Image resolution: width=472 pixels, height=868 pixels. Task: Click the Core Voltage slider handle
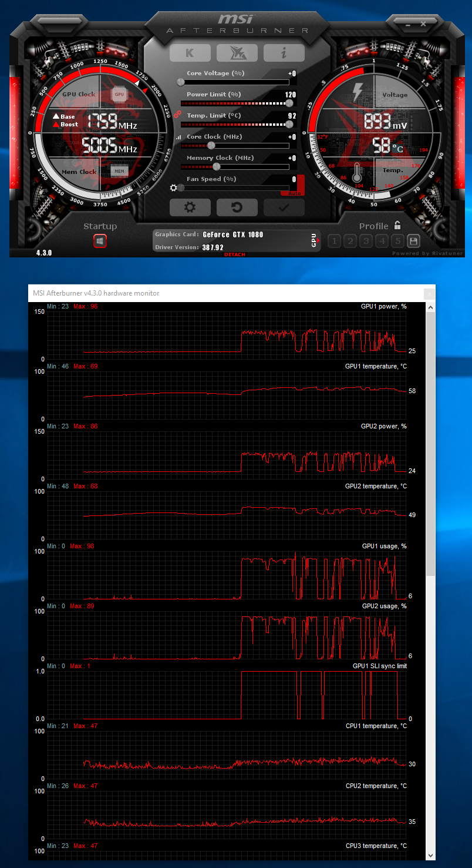181,82
